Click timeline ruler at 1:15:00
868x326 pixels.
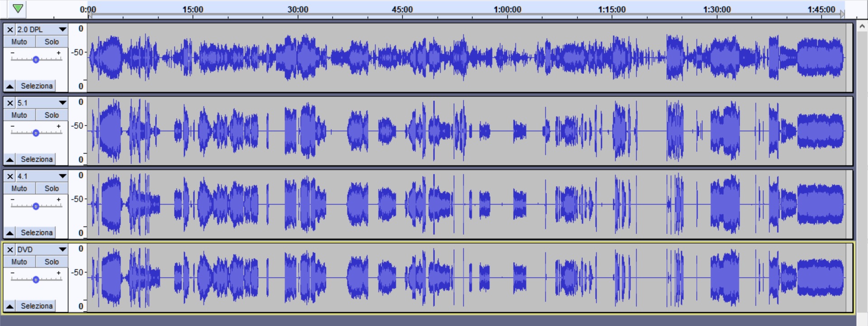point(612,10)
